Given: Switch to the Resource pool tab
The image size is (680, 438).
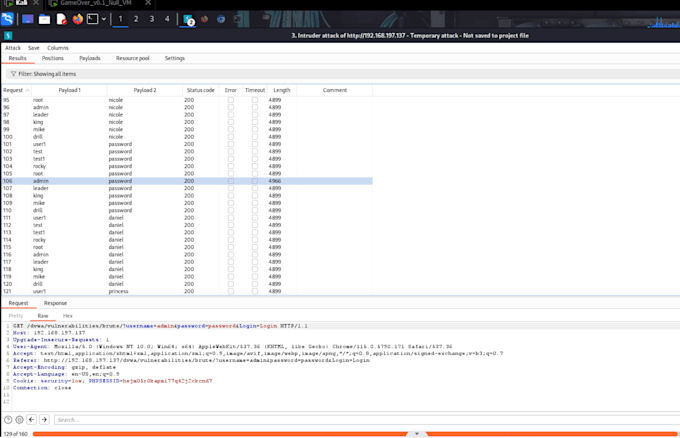Looking at the screenshot, I should (x=133, y=58).
